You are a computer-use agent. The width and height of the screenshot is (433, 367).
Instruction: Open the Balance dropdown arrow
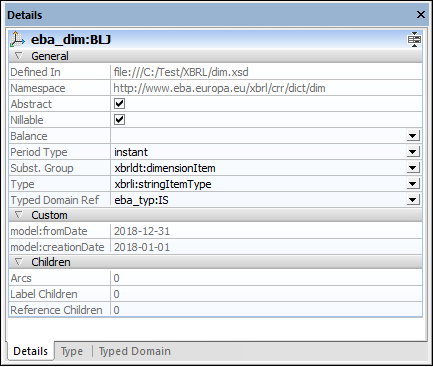click(413, 136)
